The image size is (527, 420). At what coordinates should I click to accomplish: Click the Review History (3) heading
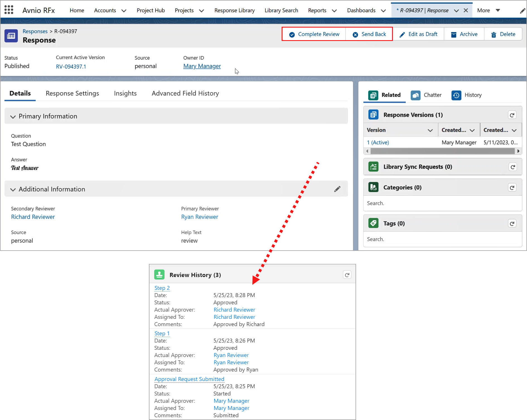coord(195,275)
